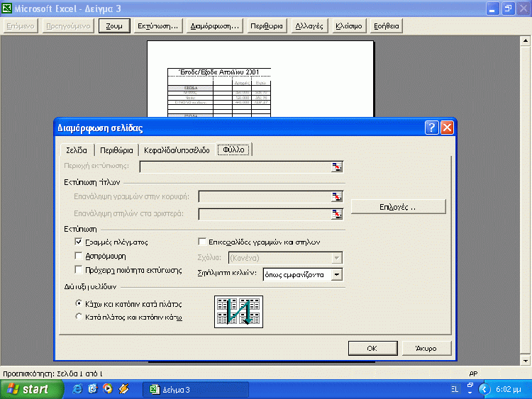Open the Start menu
The width and height of the screenshot is (532, 399).
(31, 389)
